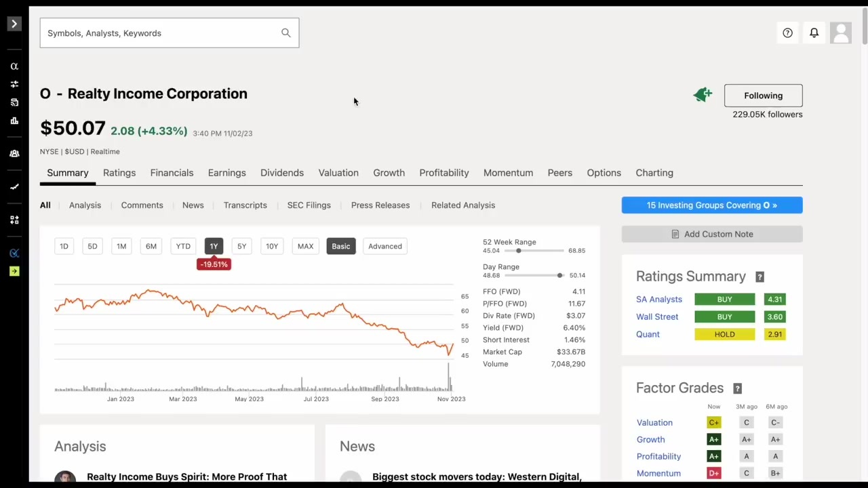This screenshot has width=868, height=488.
Task: Open the Valuation factor grade link
Action: 654,422
